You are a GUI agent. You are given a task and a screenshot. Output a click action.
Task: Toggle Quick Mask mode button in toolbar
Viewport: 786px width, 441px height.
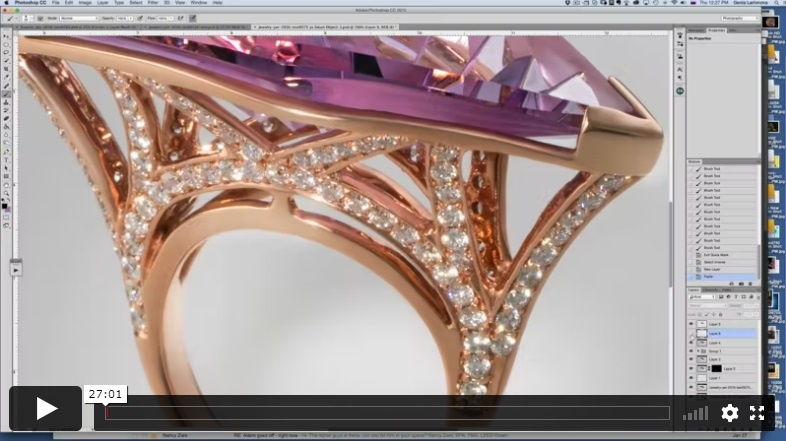point(6,217)
